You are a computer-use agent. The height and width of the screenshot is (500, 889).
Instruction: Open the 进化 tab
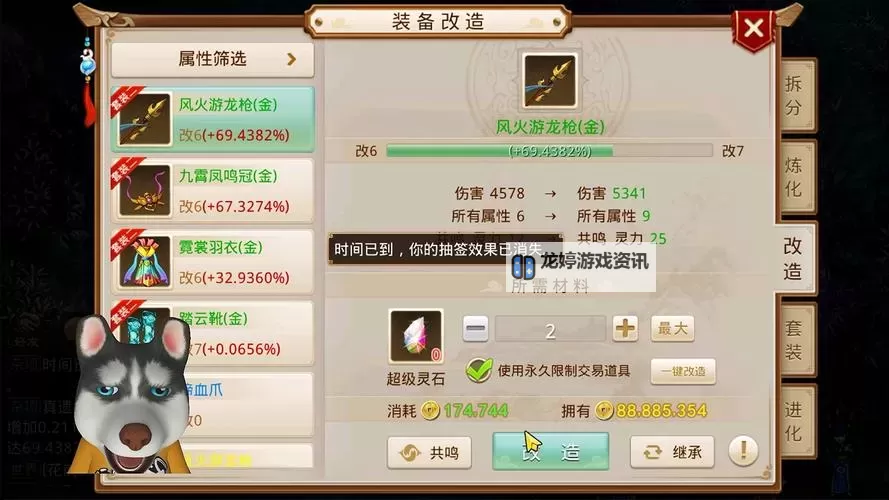pos(795,422)
